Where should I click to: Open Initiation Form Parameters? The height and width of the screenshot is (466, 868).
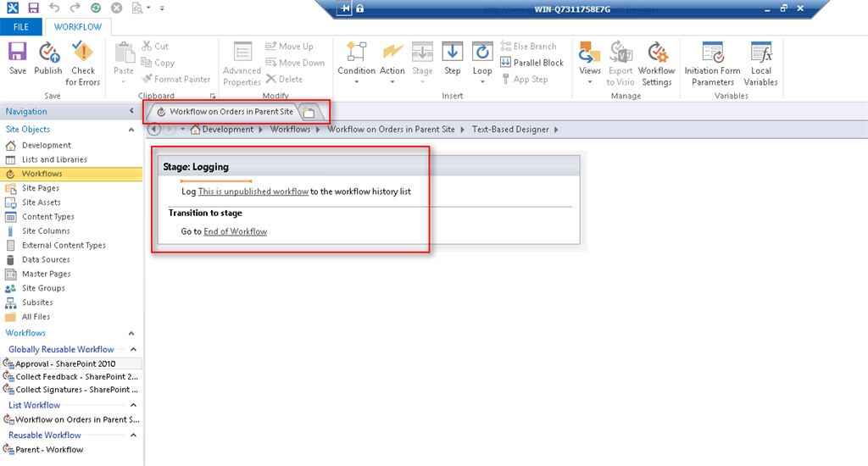click(x=712, y=64)
